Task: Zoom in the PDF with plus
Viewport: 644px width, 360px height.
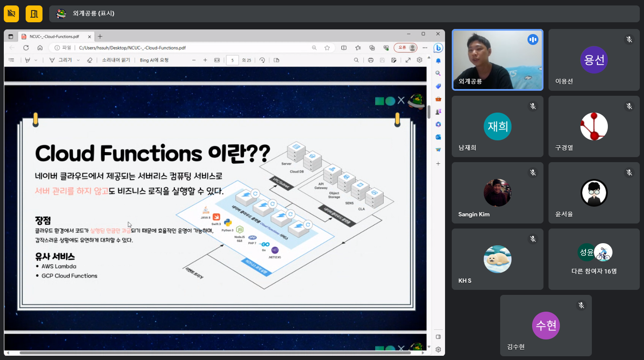Action: pos(205,60)
